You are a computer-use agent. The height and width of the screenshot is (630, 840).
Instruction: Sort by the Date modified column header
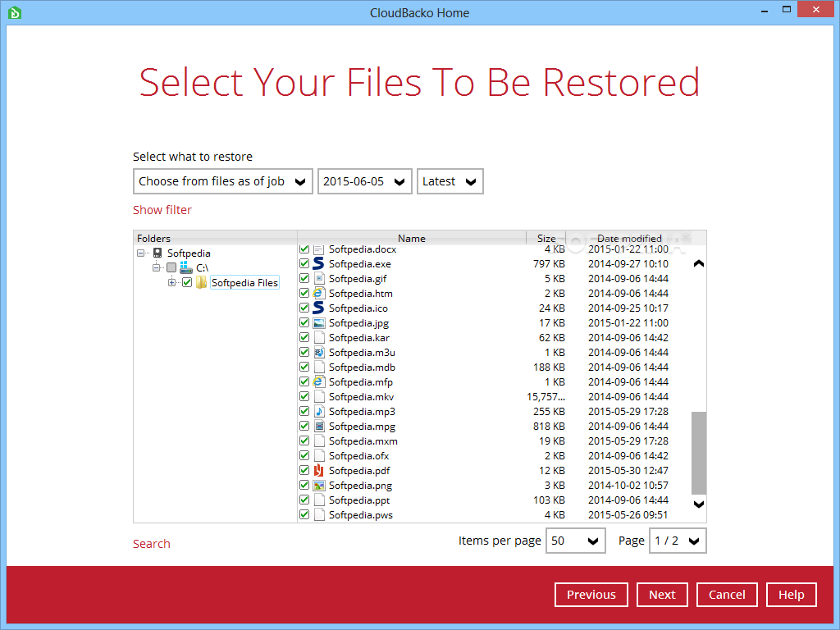coord(629,239)
